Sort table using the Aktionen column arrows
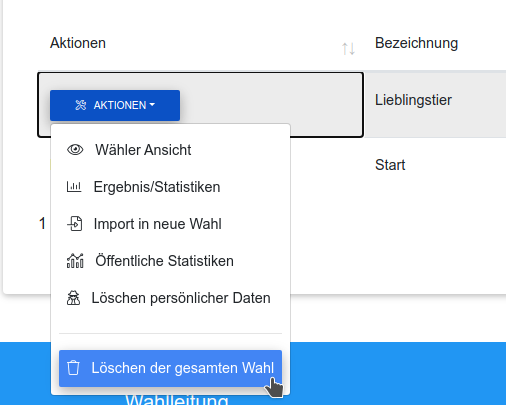 pos(348,49)
